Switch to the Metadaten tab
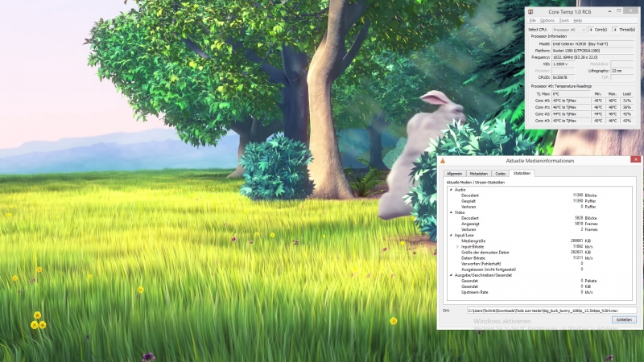This screenshot has width=644, height=362. 478,174
